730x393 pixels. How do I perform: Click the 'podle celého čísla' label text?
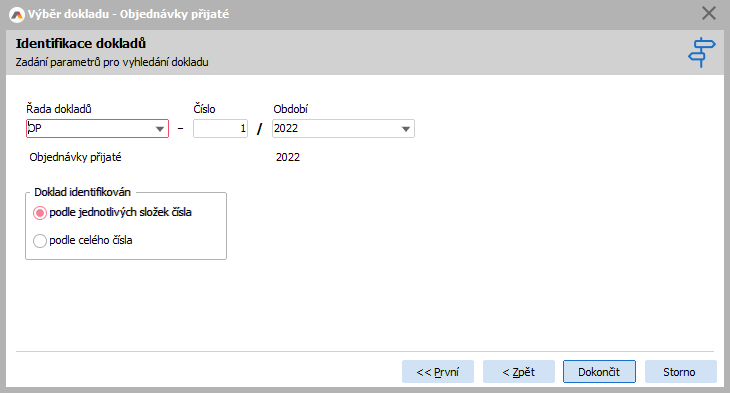91,240
